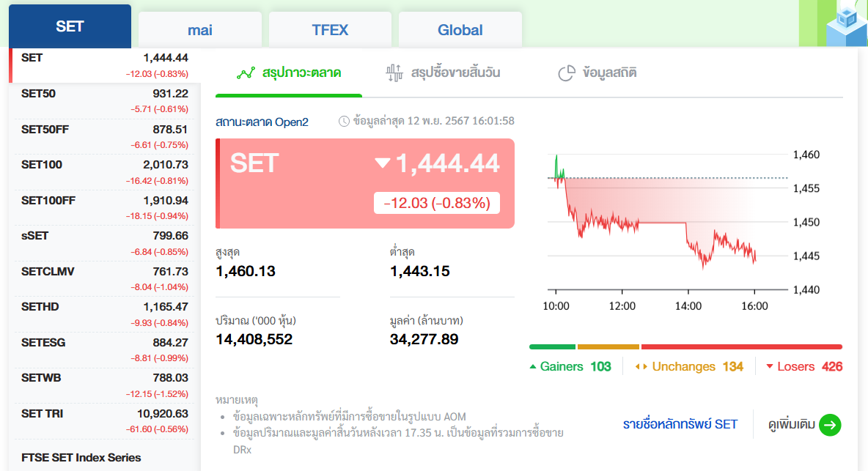Screen dimensions: 868x471
Task: Click the 1,450 price axis label
Action: pyautogui.click(x=806, y=222)
